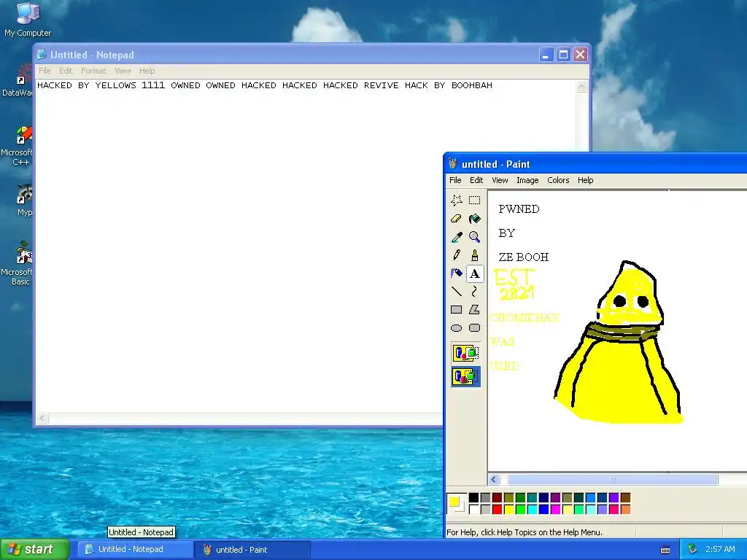This screenshot has width=747, height=560.
Task: Open Notepad's File menu
Action: click(x=44, y=71)
